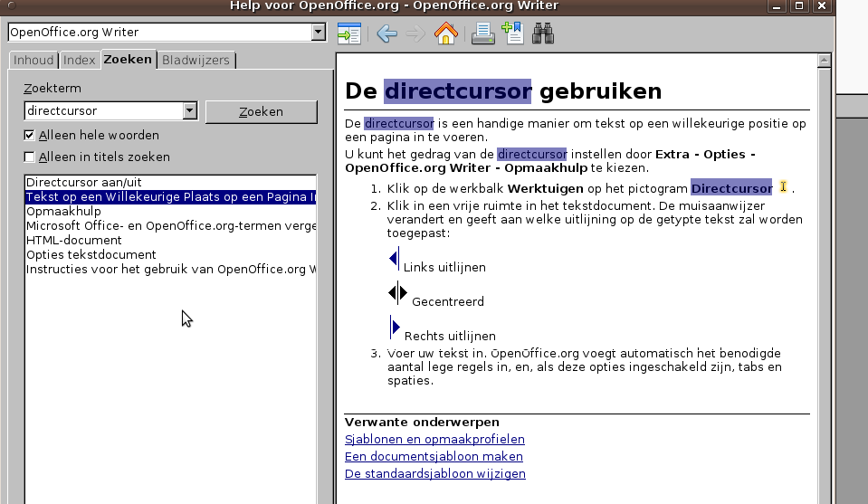Follow 'De standaardsjabloon wijzigen' link
Image resolution: width=868 pixels, height=504 pixels.
(434, 474)
